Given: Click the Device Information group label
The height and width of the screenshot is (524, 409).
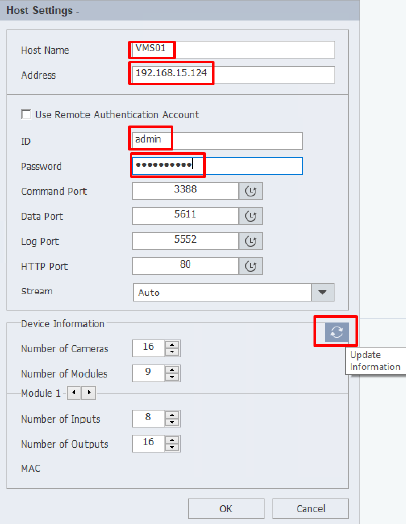Looking at the screenshot, I should 63,323.
